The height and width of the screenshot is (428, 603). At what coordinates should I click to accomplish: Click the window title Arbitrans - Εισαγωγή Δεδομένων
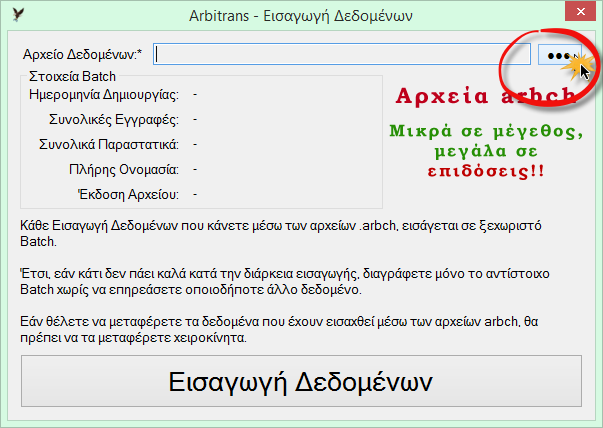pos(301,16)
